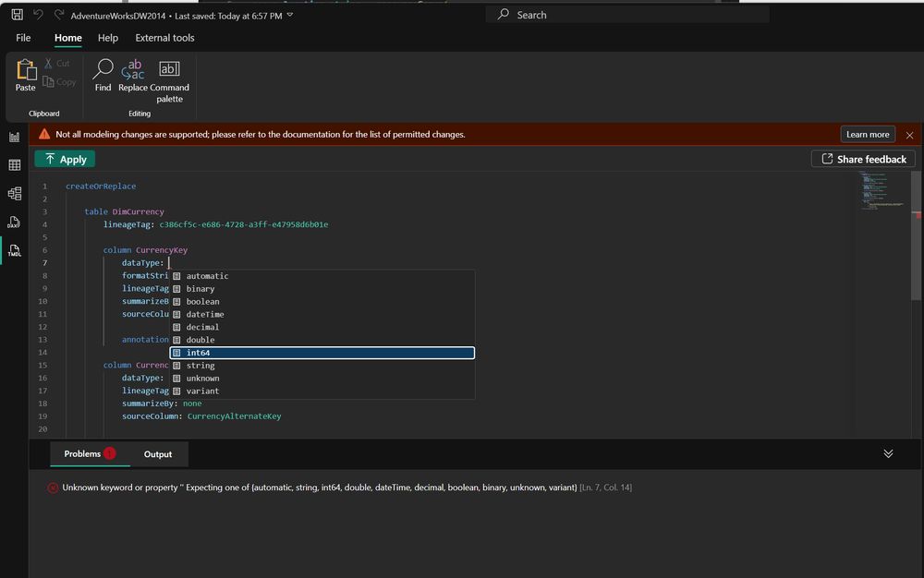Click the Cut scissors button

pyautogui.click(x=57, y=63)
